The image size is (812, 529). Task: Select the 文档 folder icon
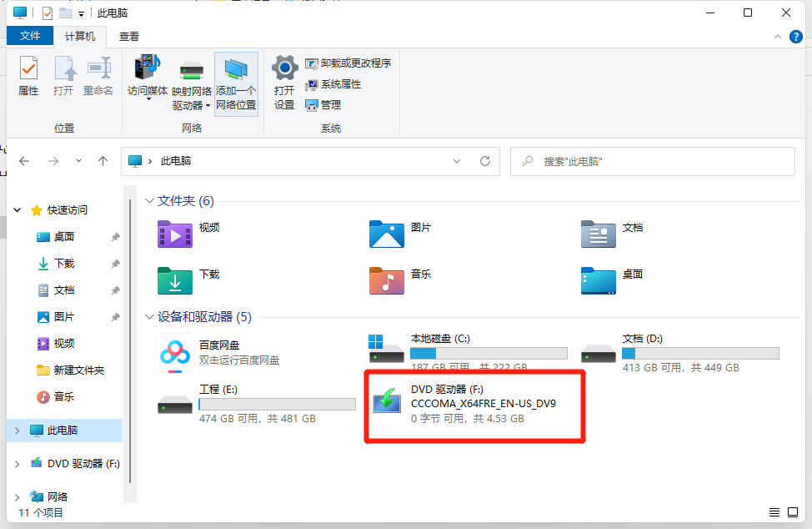click(x=598, y=234)
